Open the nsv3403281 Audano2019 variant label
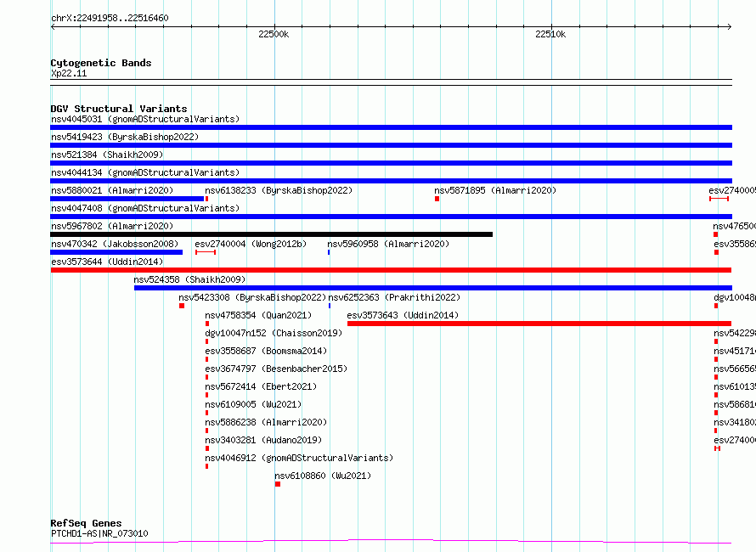Viewport: 756px width, 552px height. (263, 440)
